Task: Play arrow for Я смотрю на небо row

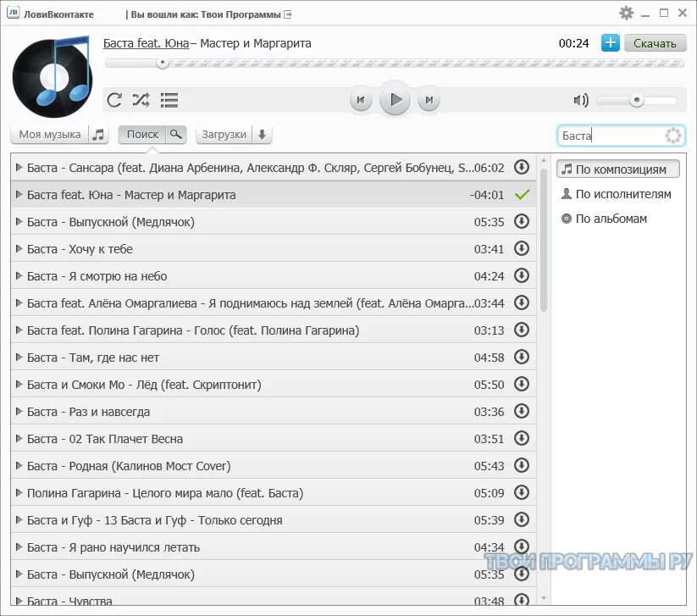Action: click(x=19, y=275)
